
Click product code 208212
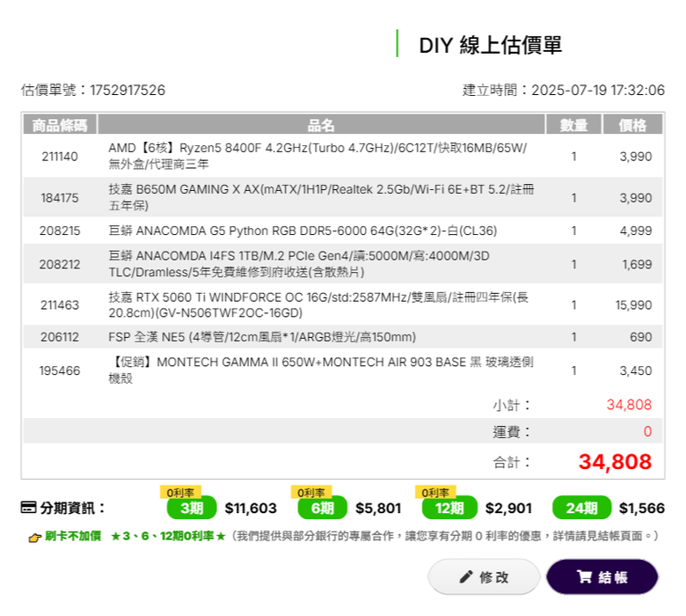click(60, 264)
